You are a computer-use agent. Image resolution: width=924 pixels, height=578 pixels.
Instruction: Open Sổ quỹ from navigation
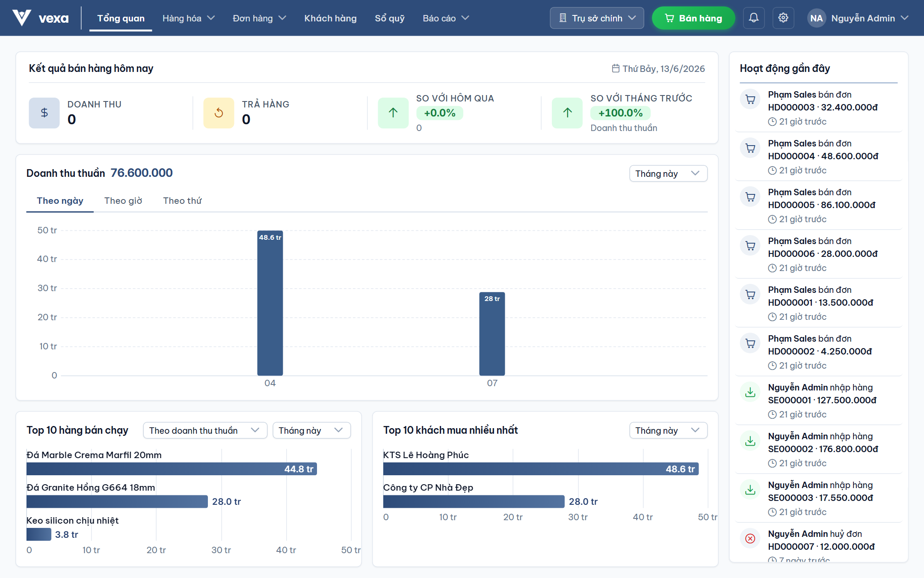click(390, 18)
